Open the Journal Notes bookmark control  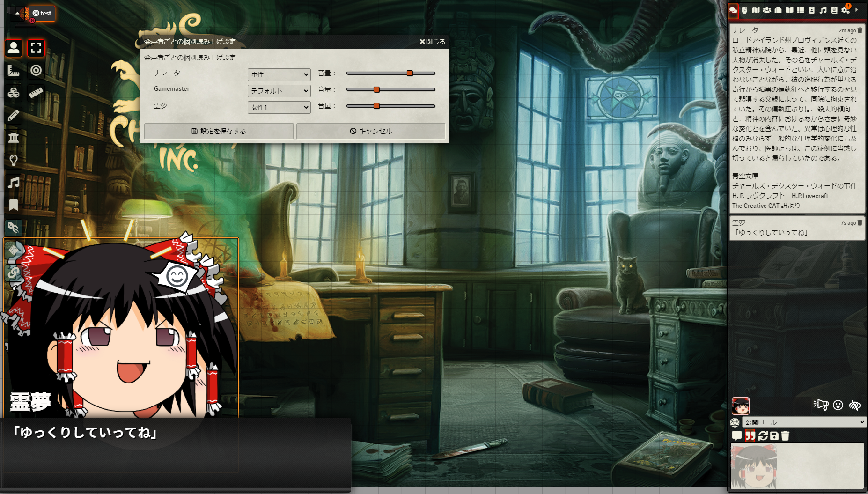coord(14,205)
